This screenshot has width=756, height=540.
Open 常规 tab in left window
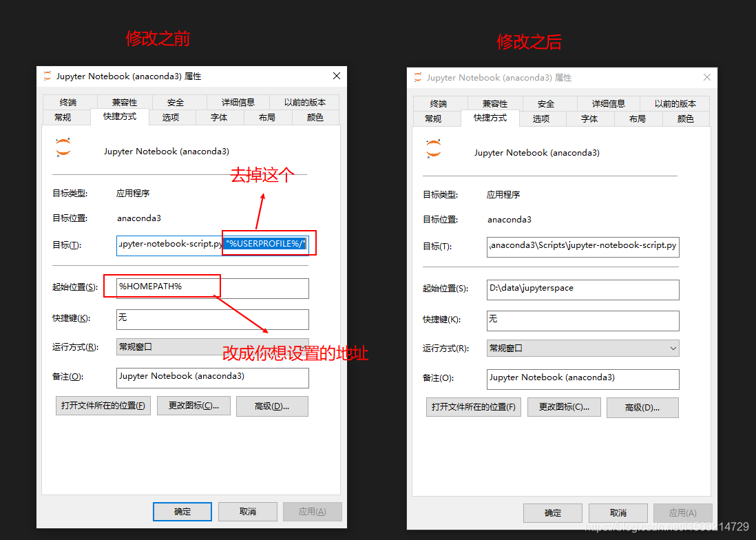click(67, 117)
